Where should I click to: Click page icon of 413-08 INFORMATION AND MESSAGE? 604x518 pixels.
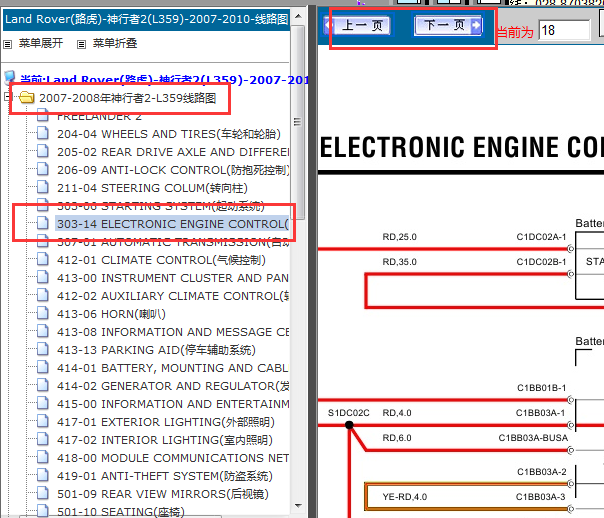tap(43, 331)
